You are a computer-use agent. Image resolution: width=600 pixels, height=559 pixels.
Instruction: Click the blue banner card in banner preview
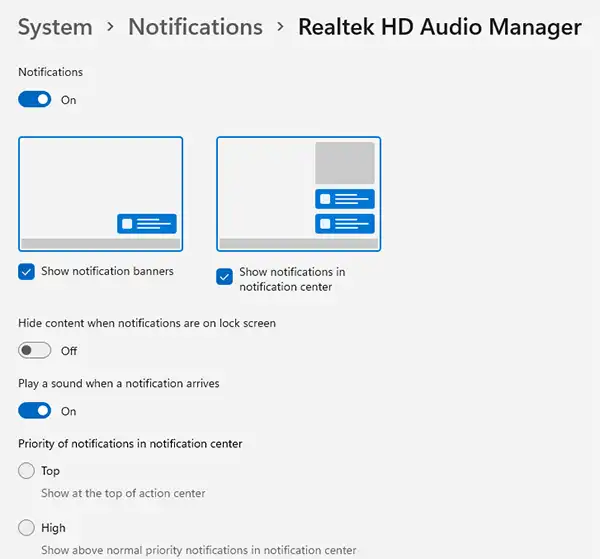pos(147,224)
